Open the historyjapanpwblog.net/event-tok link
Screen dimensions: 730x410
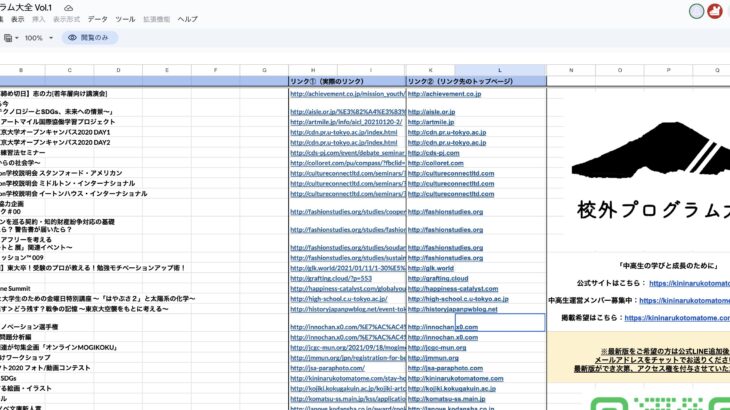[x=347, y=309]
